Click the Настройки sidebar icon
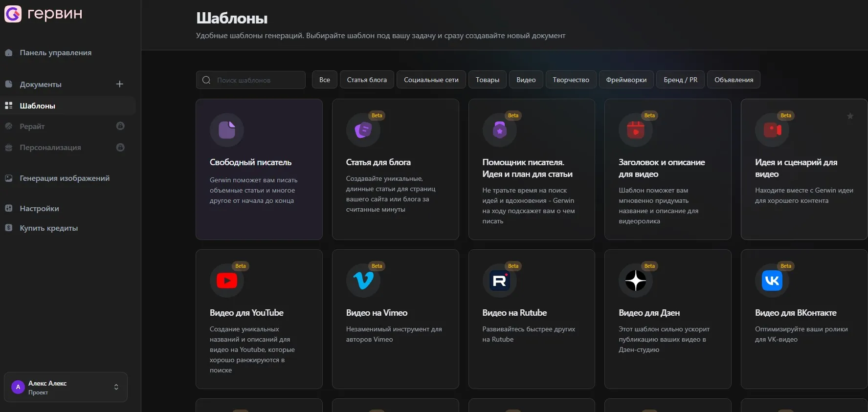Image resolution: width=868 pixels, height=412 pixels. click(x=9, y=208)
